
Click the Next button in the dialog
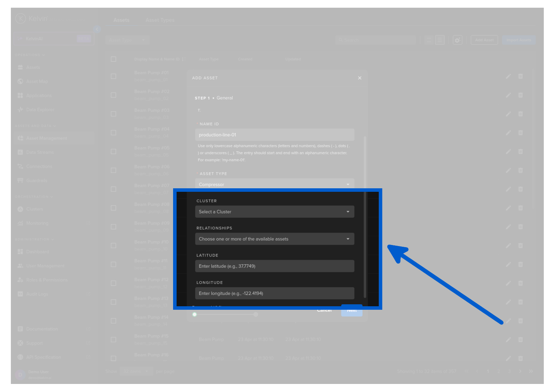(352, 311)
